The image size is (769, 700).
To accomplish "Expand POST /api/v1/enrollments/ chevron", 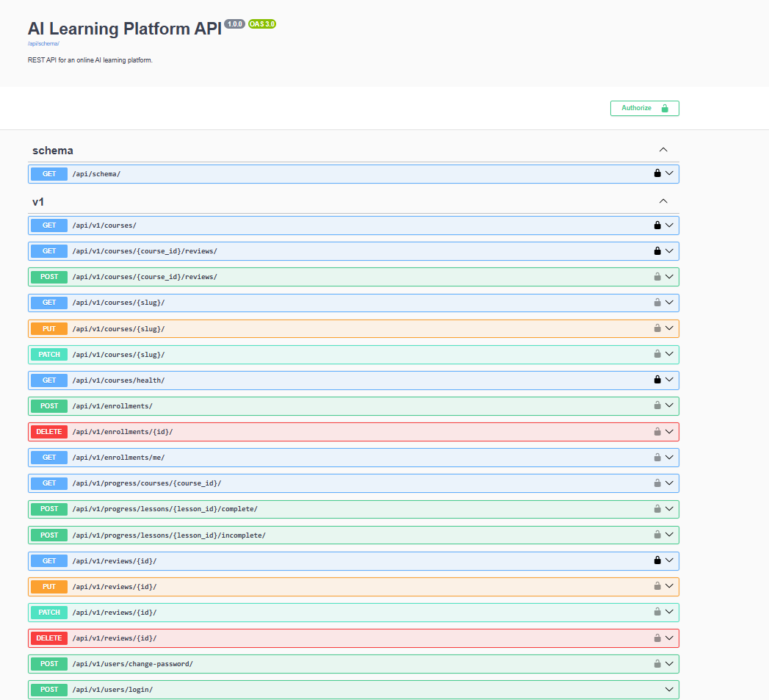I will (669, 405).
